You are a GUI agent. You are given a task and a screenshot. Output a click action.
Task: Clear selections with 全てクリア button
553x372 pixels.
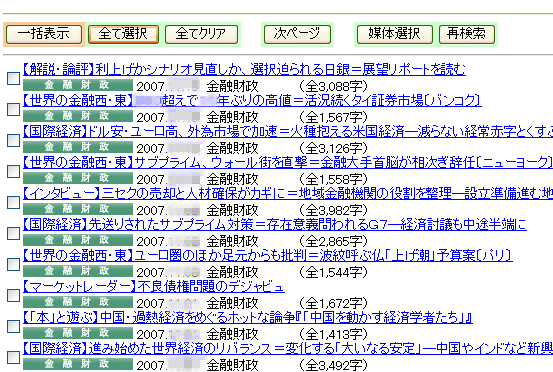201,34
